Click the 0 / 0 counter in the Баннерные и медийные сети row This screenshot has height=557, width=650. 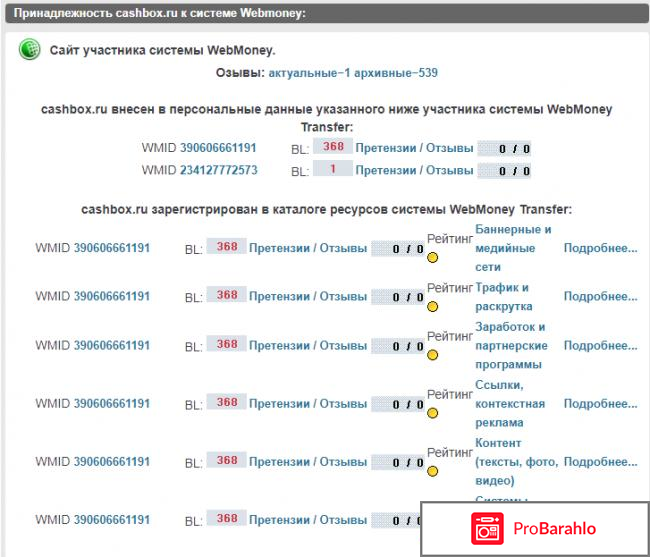coord(398,249)
